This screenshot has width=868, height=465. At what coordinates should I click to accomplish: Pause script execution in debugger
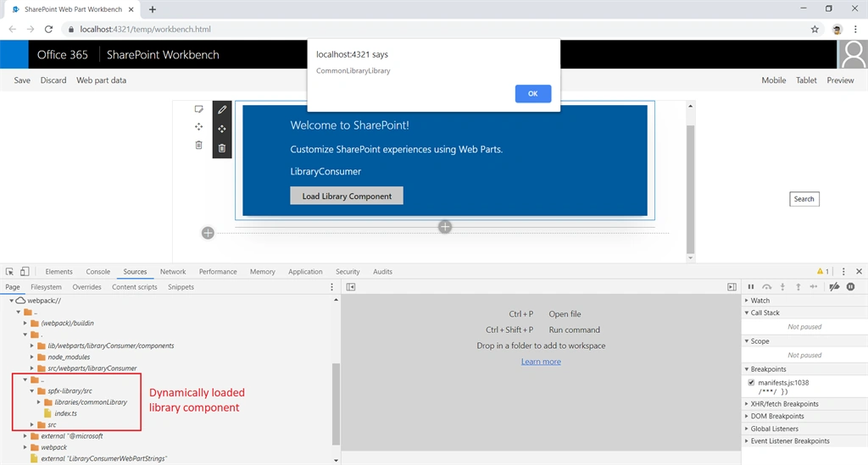tap(751, 287)
